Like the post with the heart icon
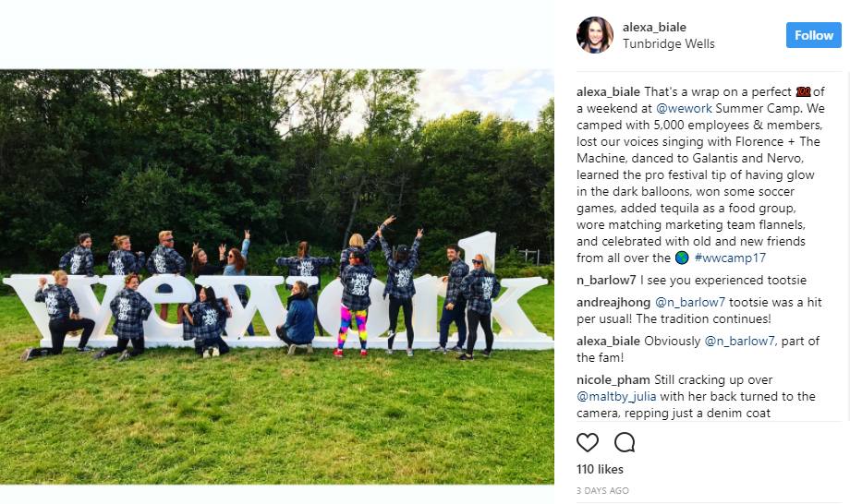Image resolution: width=850 pixels, height=504 pixels. coord(587,443)
